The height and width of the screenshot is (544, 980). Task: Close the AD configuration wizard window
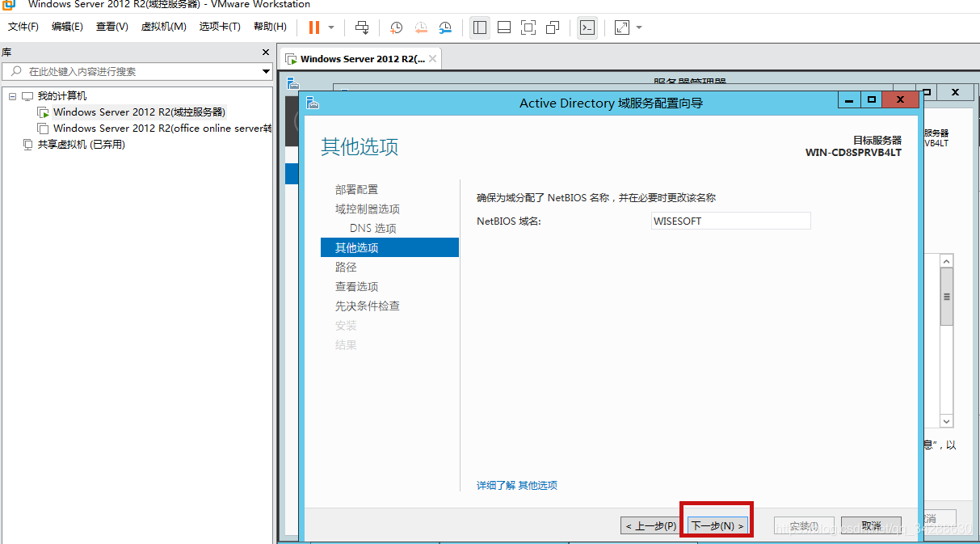900,99
